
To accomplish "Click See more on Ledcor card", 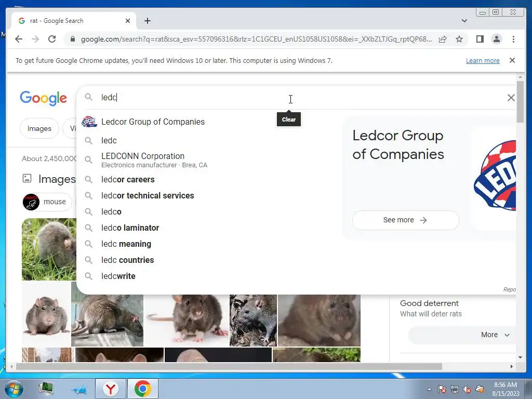I will [405, 220].
